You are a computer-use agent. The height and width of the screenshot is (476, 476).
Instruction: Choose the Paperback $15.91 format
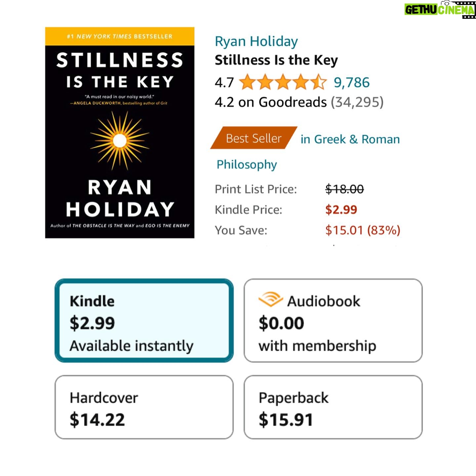point(333,407)
